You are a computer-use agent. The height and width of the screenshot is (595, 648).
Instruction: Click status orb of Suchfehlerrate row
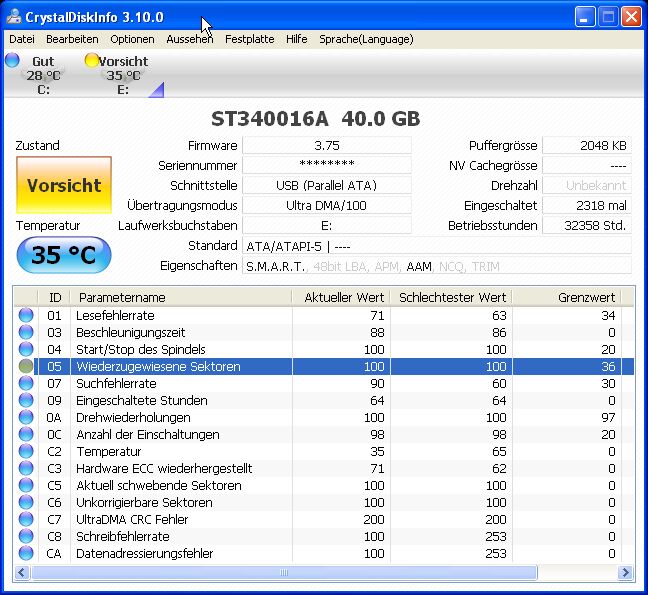[26, 383]
